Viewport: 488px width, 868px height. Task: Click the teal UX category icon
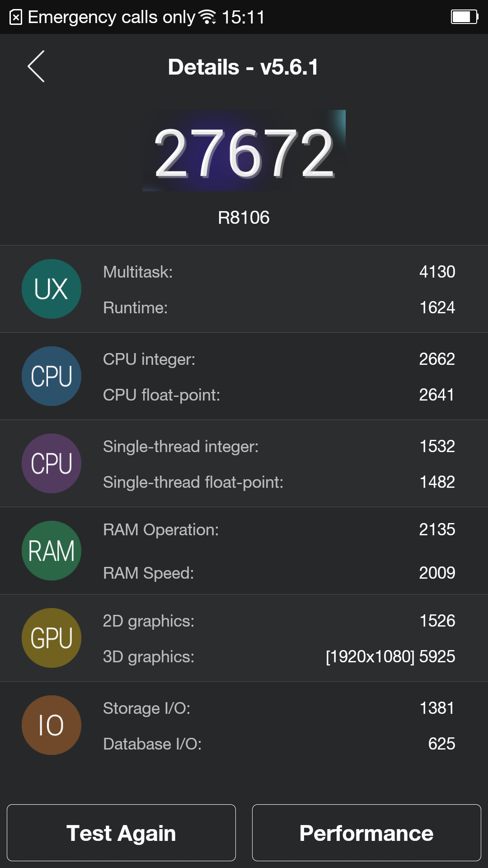coord(52,289)
